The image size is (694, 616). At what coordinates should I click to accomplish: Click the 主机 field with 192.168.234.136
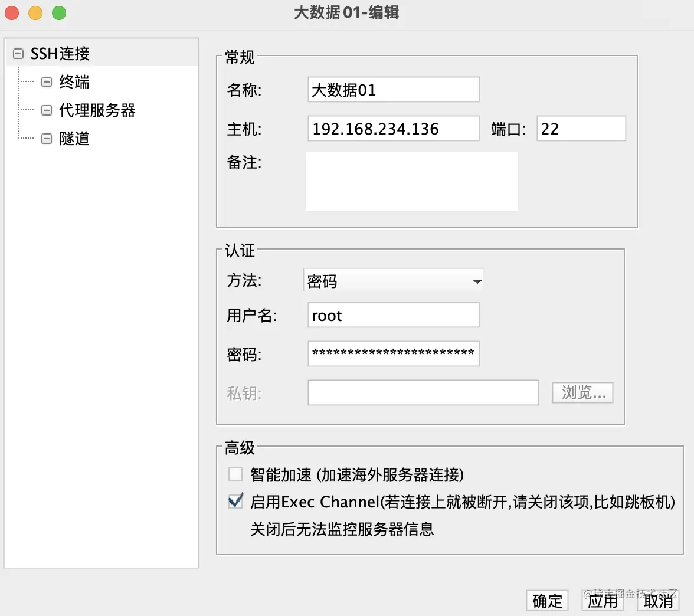[394, 129]
